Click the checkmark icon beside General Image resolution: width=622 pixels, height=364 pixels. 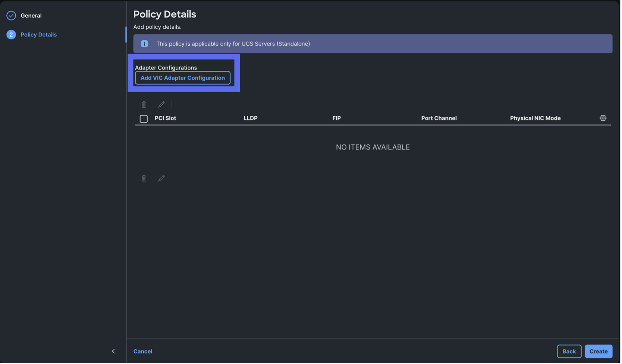[x=11, y=15]
